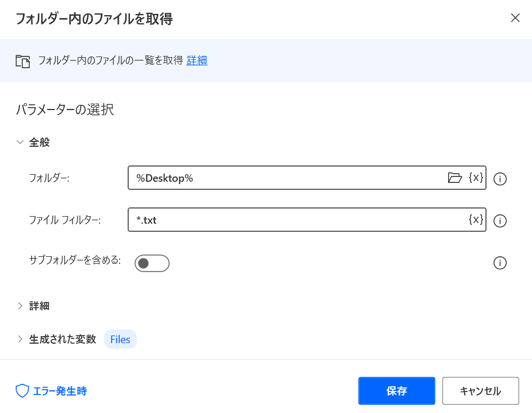Open the 詳細 help link
This screenshot has height=413, width=532.
[x=197, y=61]
